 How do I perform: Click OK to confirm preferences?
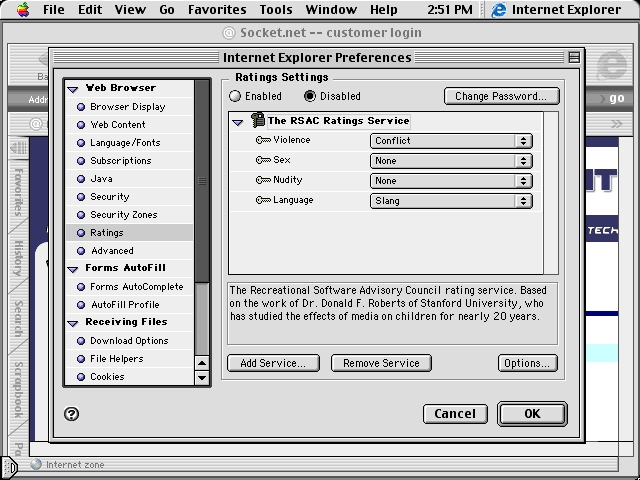[x=532, y=414]
